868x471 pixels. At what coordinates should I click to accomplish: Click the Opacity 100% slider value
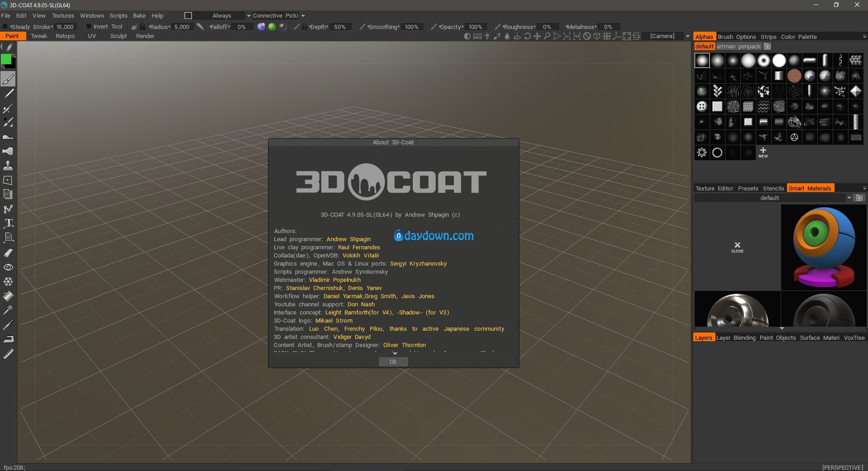click(x=475, y=27)
